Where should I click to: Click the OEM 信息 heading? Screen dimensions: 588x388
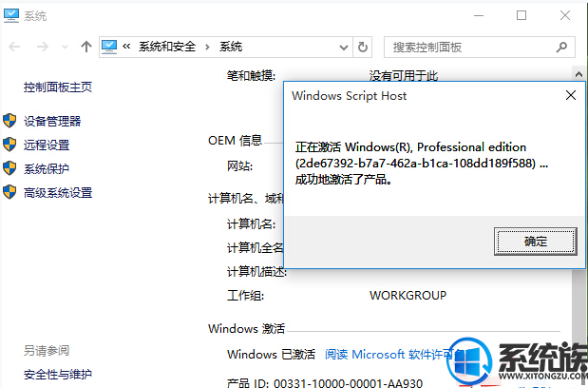(236, 141)
